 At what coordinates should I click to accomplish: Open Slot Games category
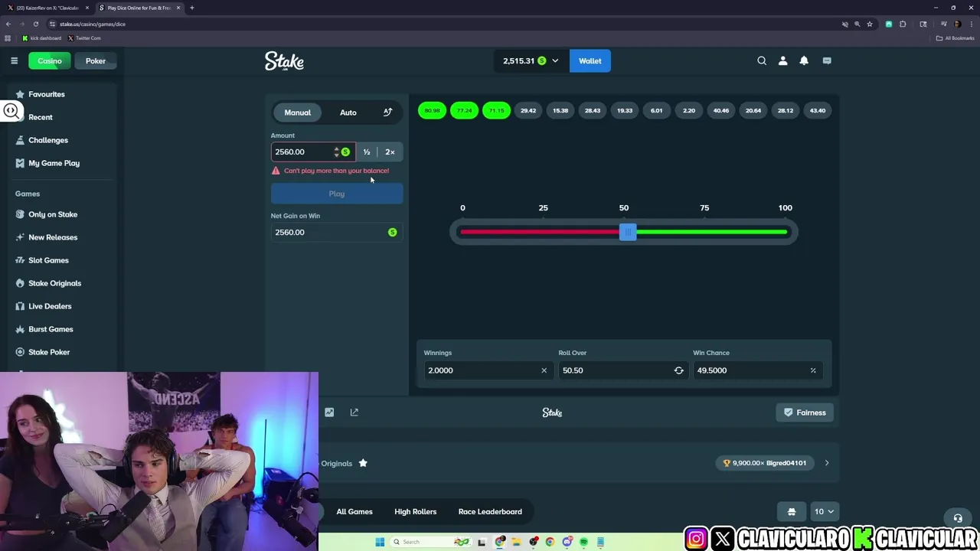61,260
